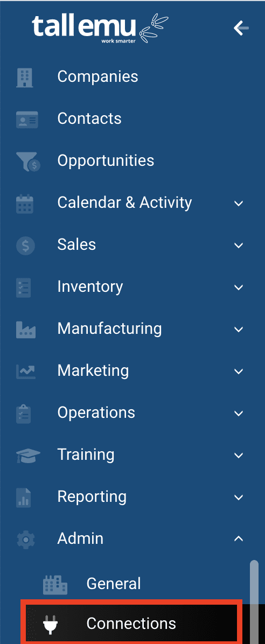The height and width of the screenshot is (644, 265).
Task: Expand the Inventory submenu arrow
Action: pyautogui.click(x=239, y=287)
